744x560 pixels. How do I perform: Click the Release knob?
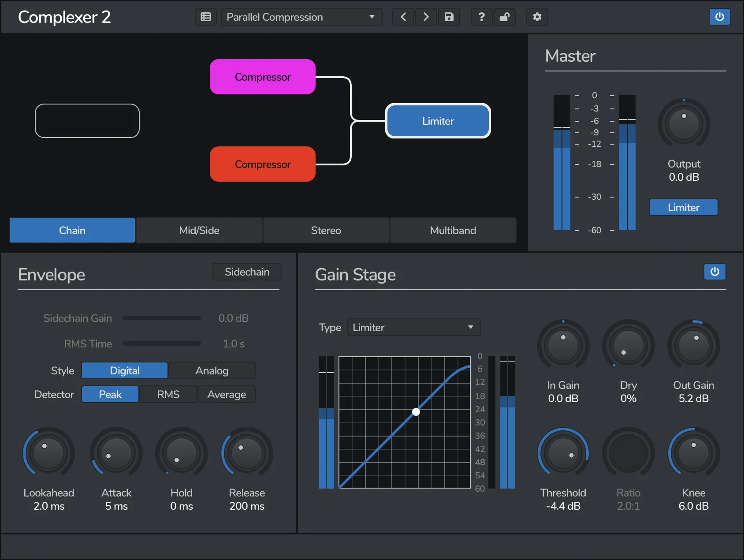coord(247,453)
